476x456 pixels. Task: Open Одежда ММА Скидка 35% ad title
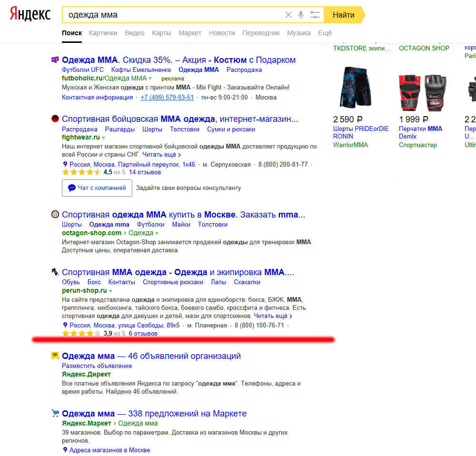click(179, 60)
